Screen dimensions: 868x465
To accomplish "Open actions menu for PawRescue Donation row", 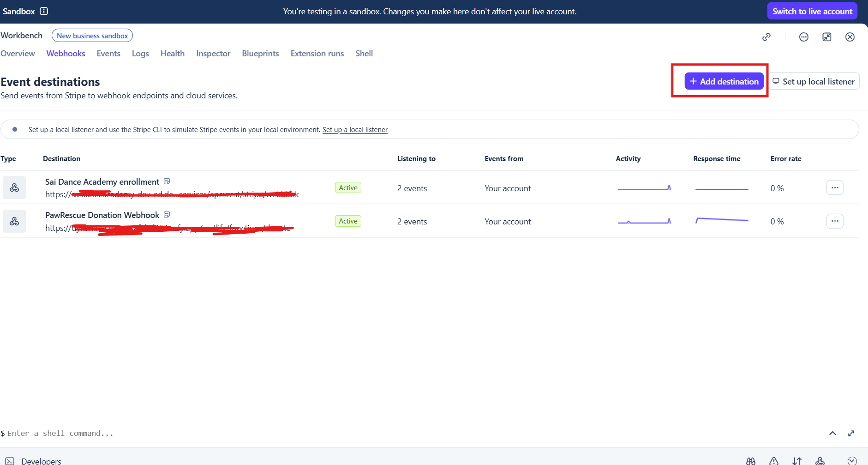I will click(835, 221).
